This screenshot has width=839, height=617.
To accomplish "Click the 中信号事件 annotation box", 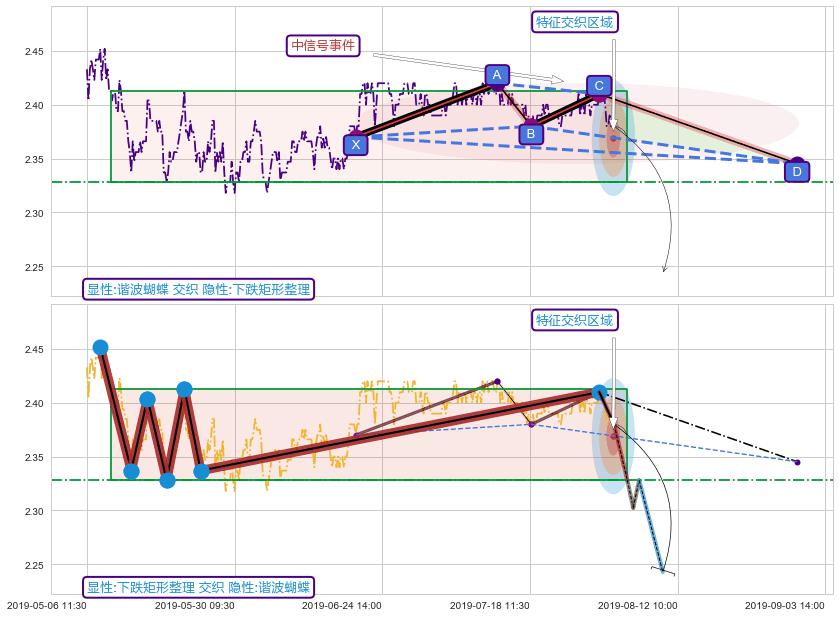I will 323,45.
